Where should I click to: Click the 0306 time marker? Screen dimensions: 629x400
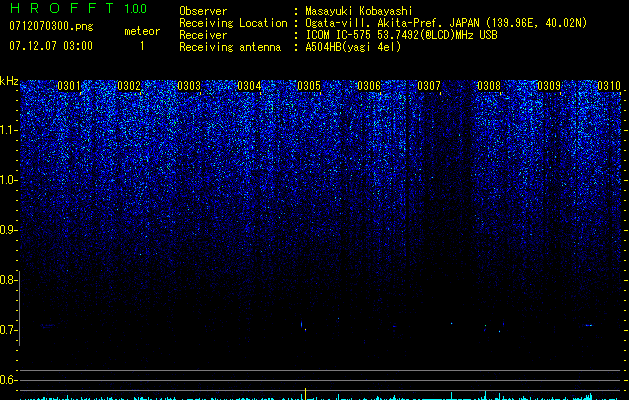click(x=369, y=86)
